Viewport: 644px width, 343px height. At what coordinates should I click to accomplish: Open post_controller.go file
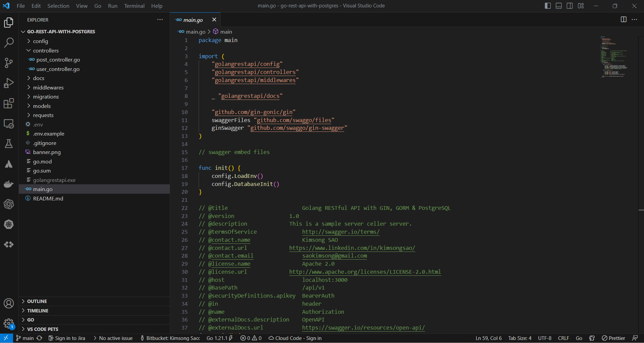[x=94, y=60]
